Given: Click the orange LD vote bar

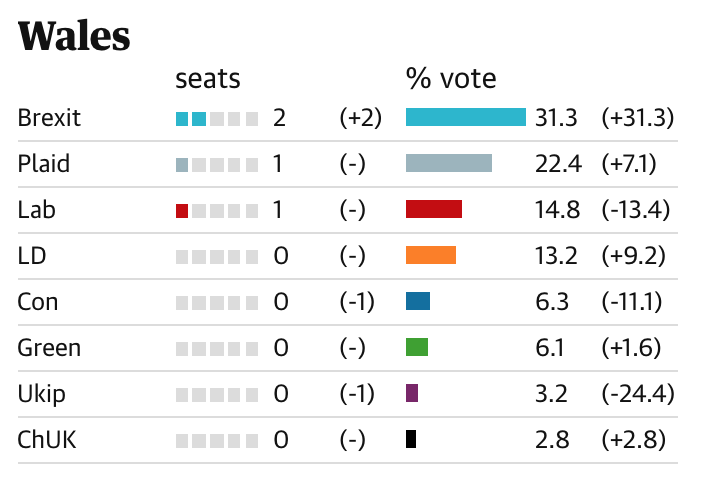Looking at the screenshot, I should coord(430,256).
